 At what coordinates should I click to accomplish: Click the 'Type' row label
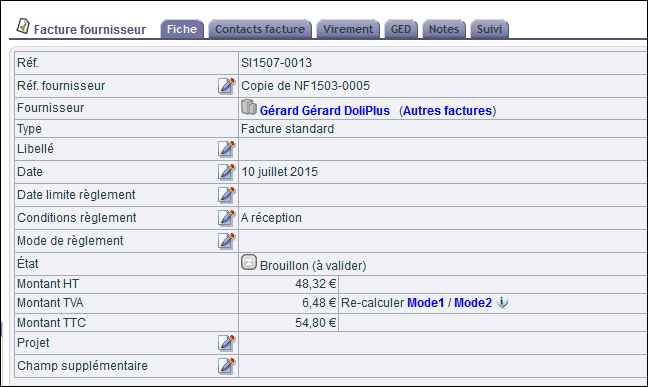[29, 129]
